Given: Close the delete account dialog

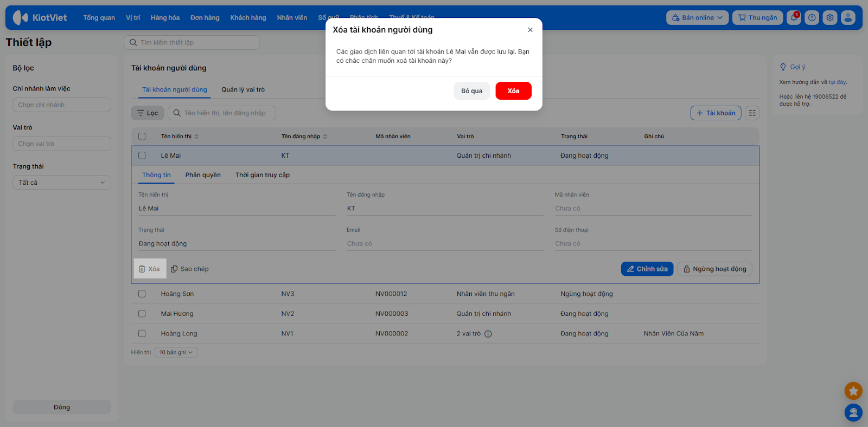Looking at the screenshot, I should (x=530, y=30).
